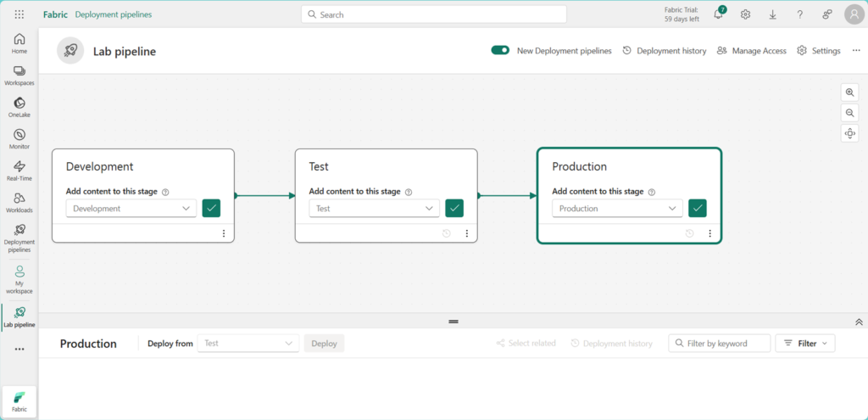Open Deployment pipelines in the sidebar
This screenshot has width=868, height=420.
pyautogui.click(x=19, y=238)
